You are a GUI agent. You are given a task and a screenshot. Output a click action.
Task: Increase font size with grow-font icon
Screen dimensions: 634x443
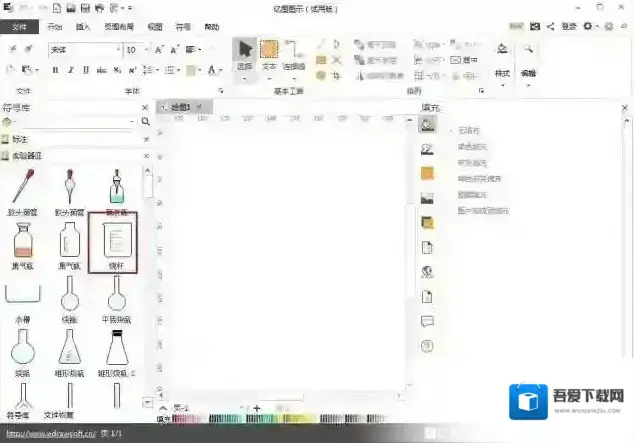coord(159,50)
